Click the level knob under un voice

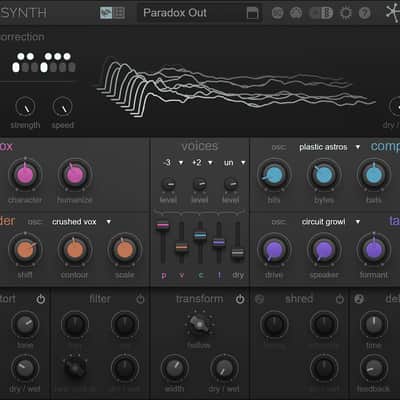(231, 184)
